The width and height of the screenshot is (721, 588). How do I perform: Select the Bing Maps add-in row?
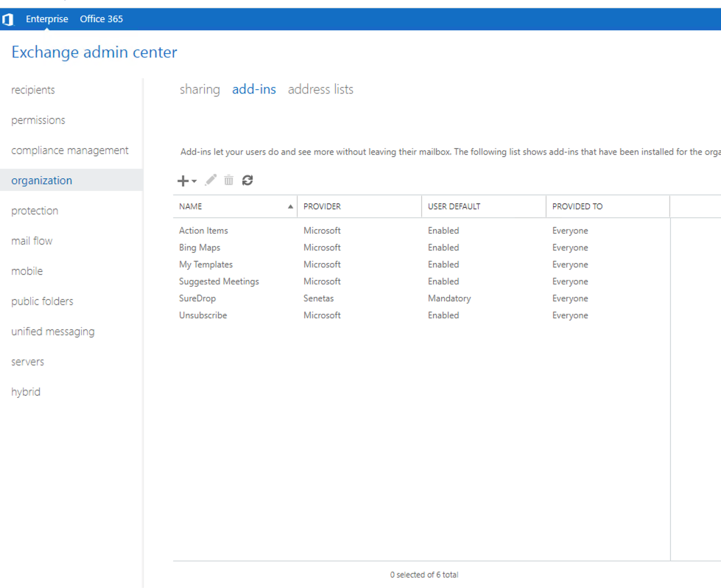tap(421, 248)
